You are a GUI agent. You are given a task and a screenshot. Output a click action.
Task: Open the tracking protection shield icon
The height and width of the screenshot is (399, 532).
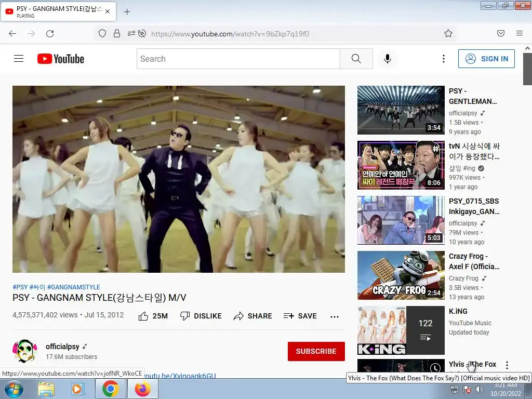pyautogui.click(x=102, y=33)
